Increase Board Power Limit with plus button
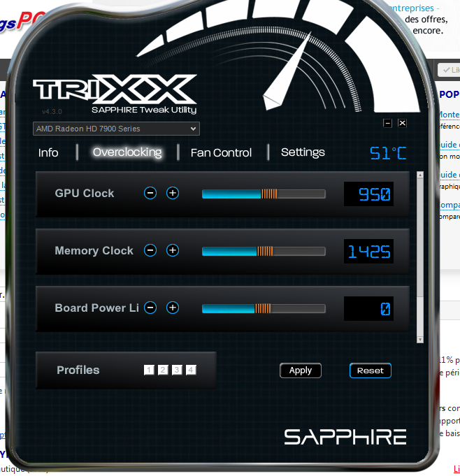Image resolution: width=460 pixels, height=476 pixels. pyautogui.click(x=173, y=308)
